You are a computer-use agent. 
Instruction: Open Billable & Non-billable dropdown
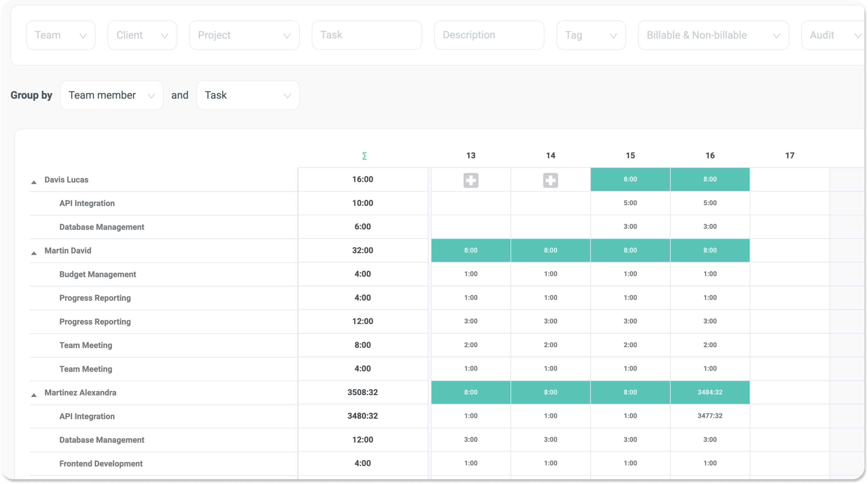(713, 35)
